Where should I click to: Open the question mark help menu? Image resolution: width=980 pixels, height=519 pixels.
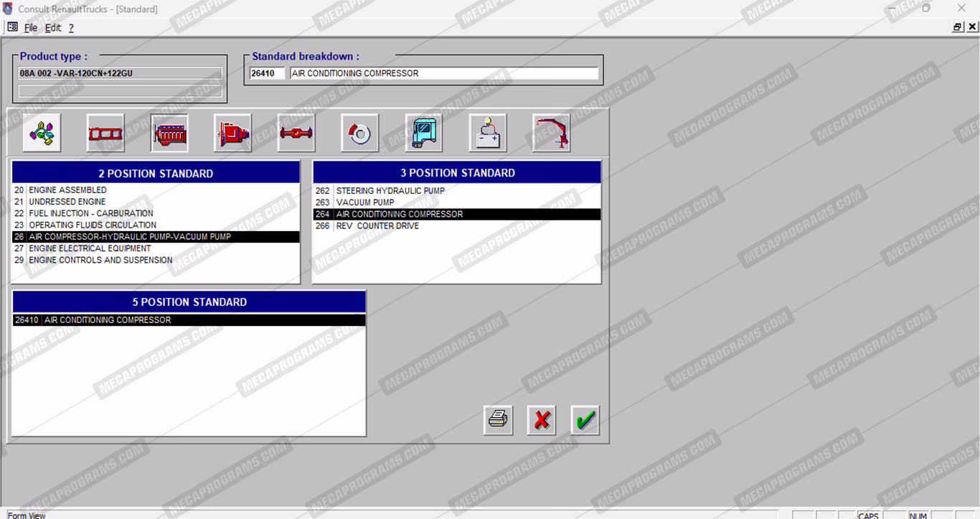point(71,28)
